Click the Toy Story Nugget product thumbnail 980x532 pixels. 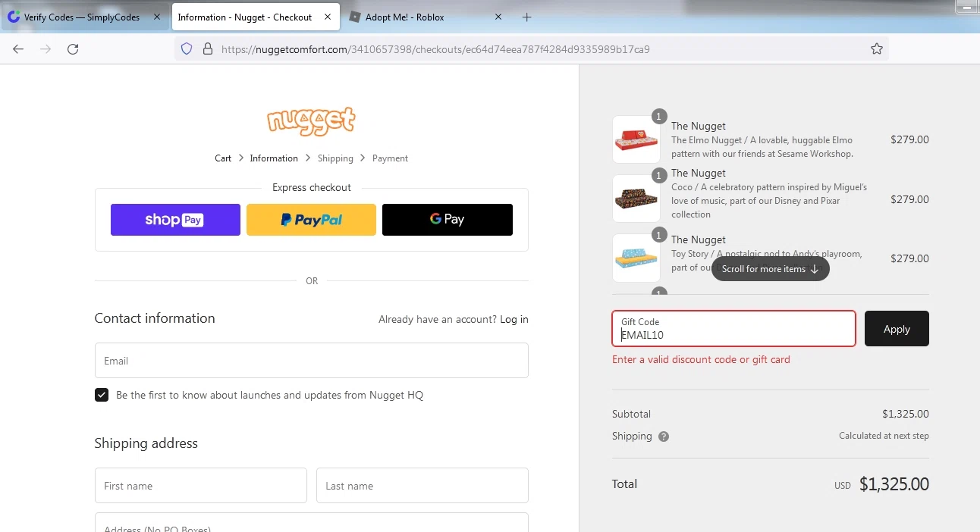click(636, 258)
